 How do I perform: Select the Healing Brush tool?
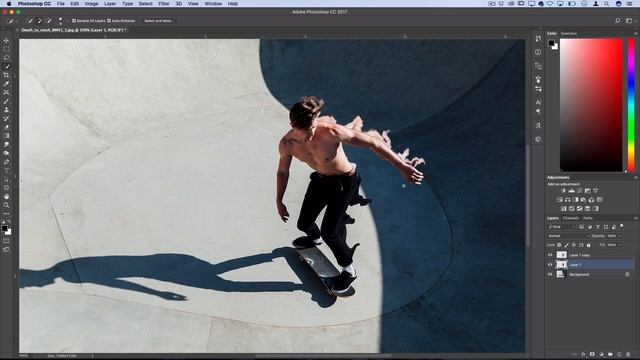point(6,93)
